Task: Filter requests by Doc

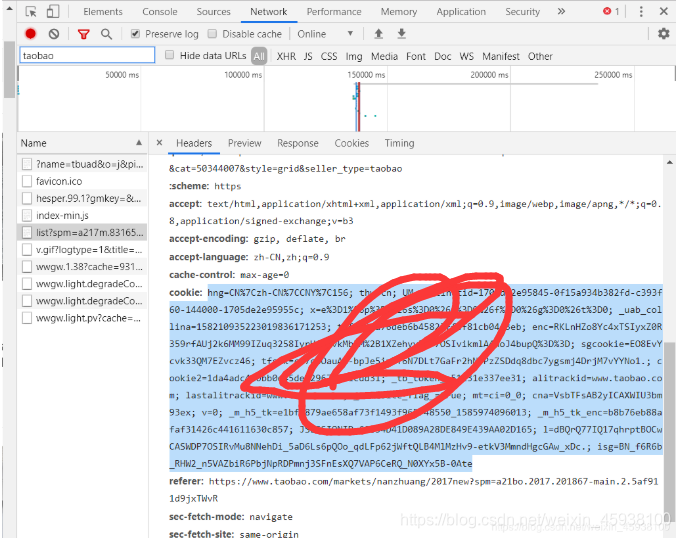Action: (443, 56)
